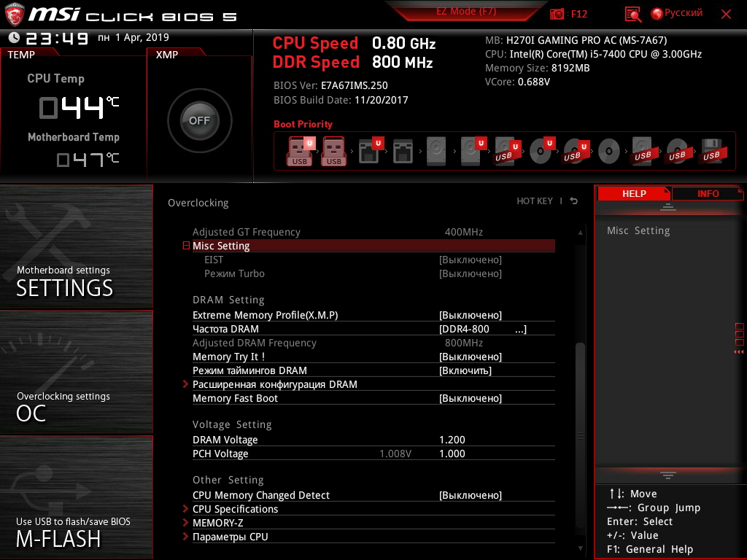Toggle Memory Try It ! value
Image resolution: width=747 pixels, height=560 pixels.
471,357
